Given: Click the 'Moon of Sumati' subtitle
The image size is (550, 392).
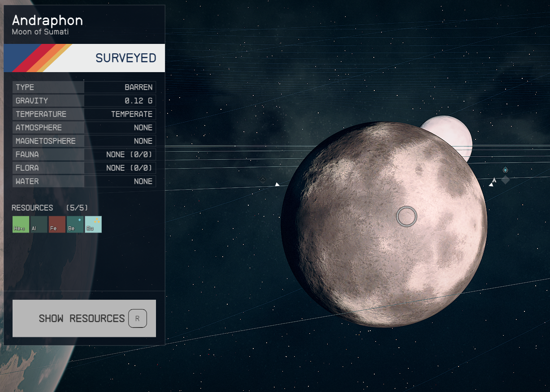Looking at the screenshot, I should coord(40,32).
